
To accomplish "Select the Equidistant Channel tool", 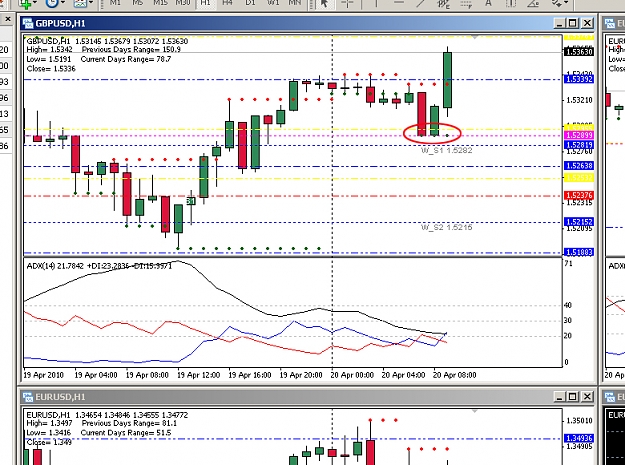I will click(443, 3).
